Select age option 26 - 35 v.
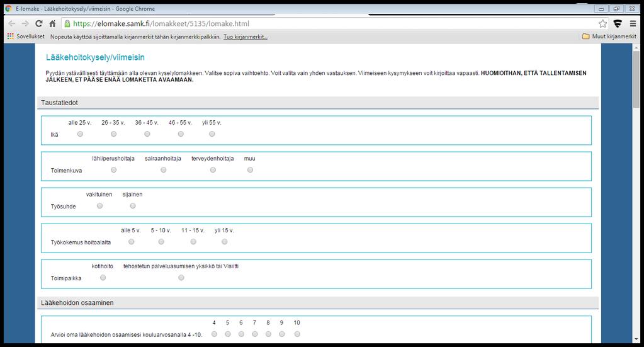The width and height of the screenshot is (644, 347). (114, 134)
